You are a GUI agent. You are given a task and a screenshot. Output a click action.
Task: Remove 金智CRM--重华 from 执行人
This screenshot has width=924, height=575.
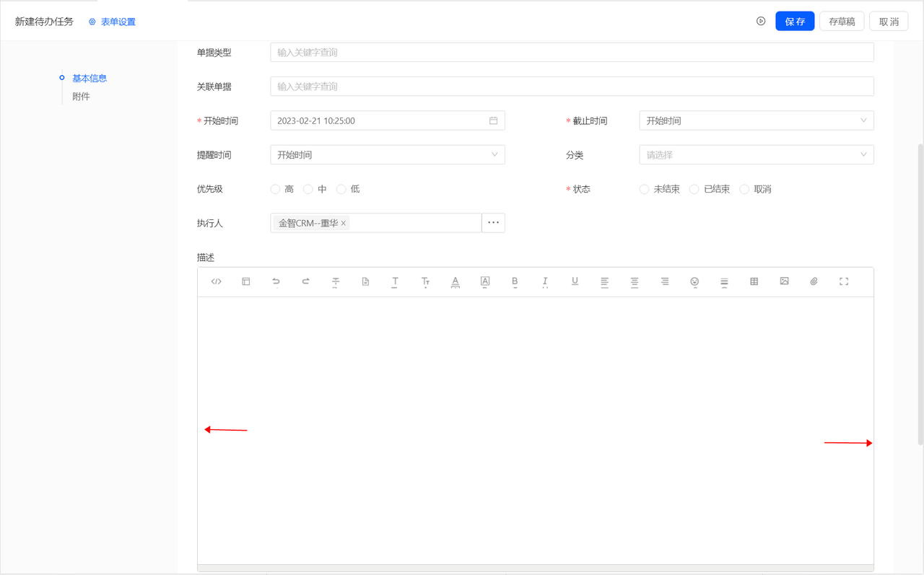(x=344, y=223)
